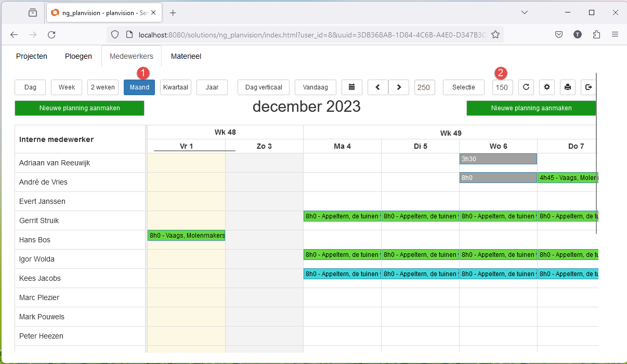Advance to next period with right arrow
The width and height of the screenshot is (627, 364).
coord(399,87)
